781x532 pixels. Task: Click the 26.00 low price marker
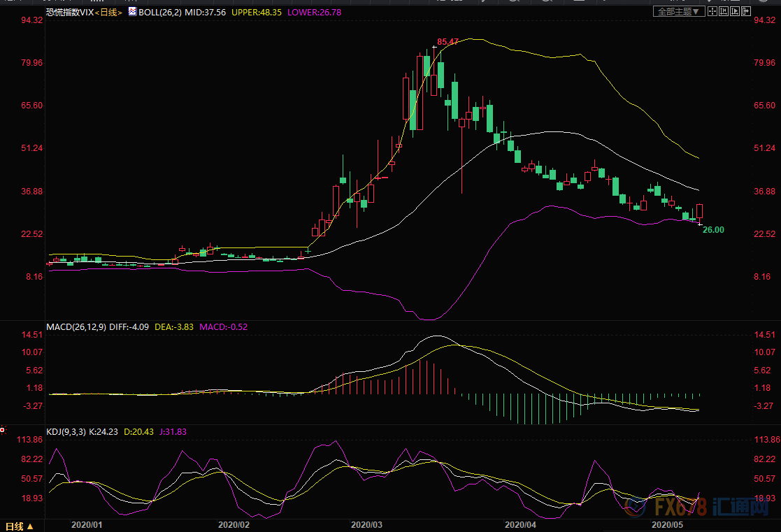pos(713,230)
